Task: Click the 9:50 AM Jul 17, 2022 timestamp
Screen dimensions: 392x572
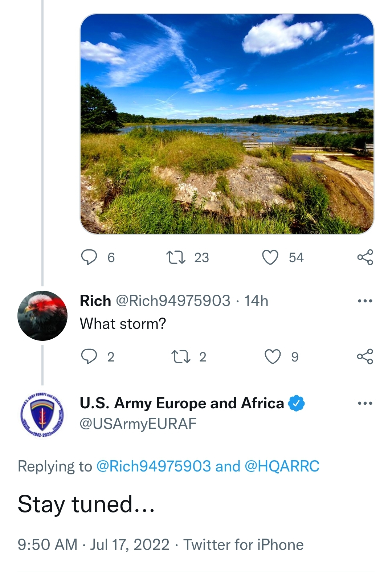Action: click(x=93, y=545)
